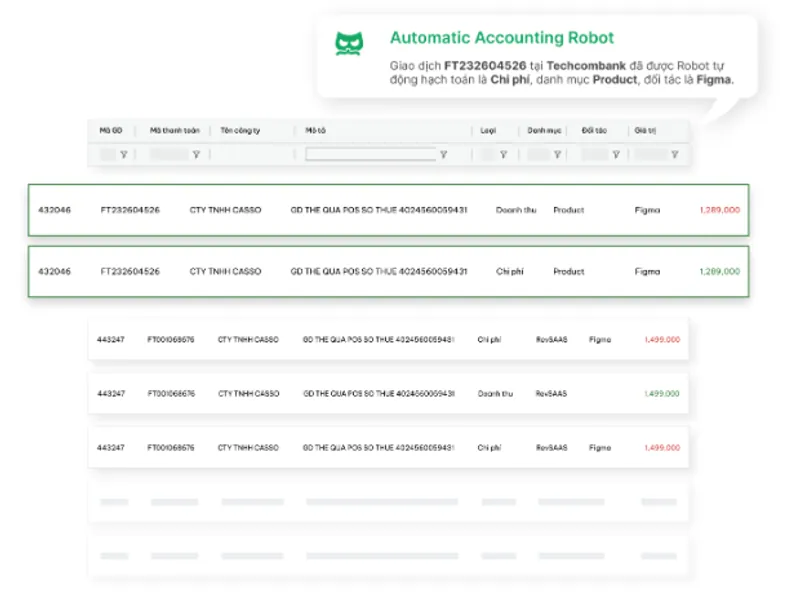Click the filter icon beside the Mô tả input
The height and width of the screenshot is (600, 800).
(443, 154)
